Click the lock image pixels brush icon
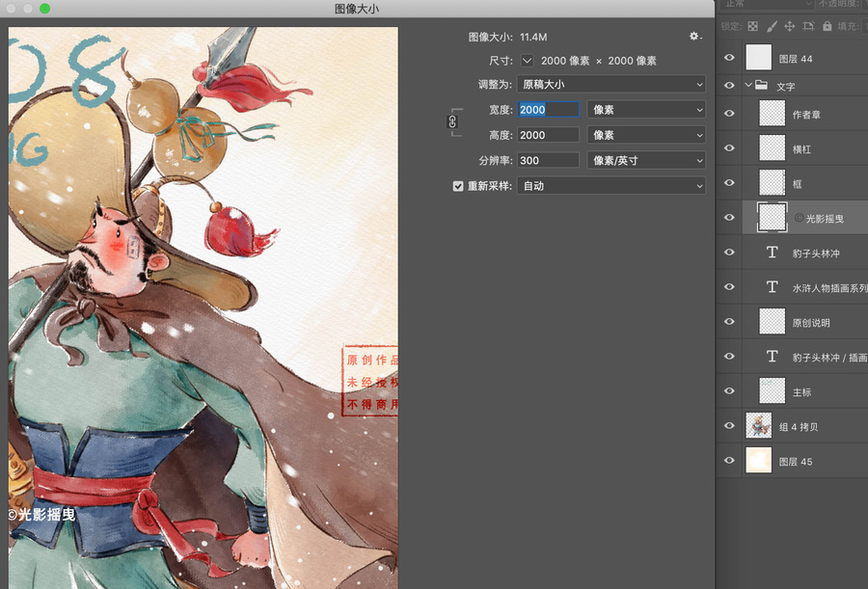This screenshot has width=868, height=589. [x=772, y=26]
